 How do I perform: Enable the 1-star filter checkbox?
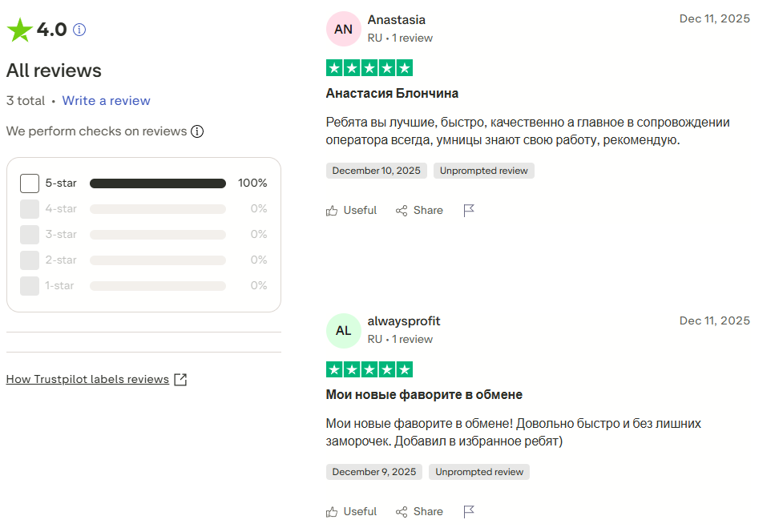coord(30,286)
